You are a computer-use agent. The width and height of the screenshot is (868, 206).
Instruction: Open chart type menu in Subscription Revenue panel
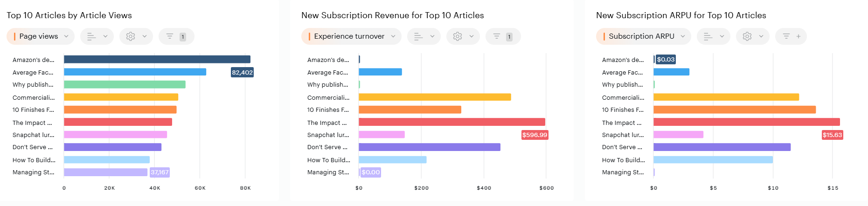point(424,36)
